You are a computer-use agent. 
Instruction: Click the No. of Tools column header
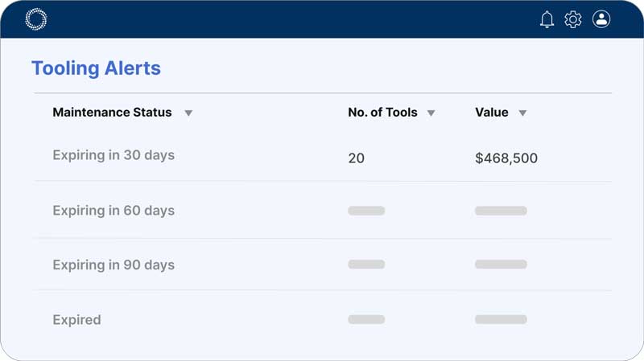pos(382,113)
